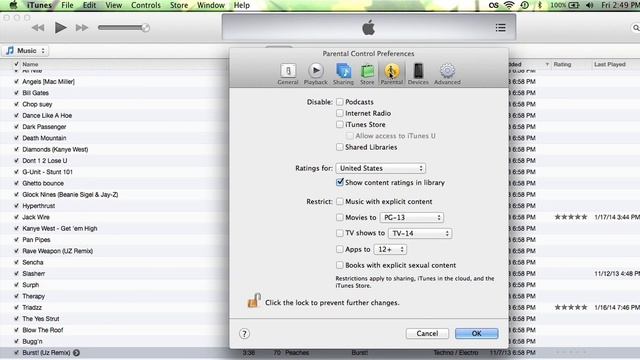Click the five-star rating for Jack Wire
Viewport: 640px width, 360px height.
click(x=571, y=217)
